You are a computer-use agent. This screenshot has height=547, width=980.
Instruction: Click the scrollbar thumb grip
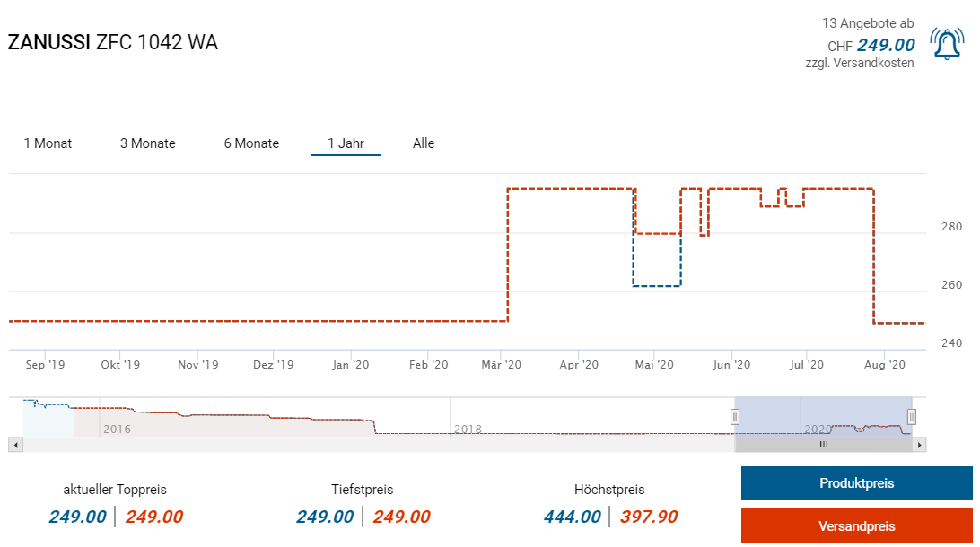[x=824, y=444]
